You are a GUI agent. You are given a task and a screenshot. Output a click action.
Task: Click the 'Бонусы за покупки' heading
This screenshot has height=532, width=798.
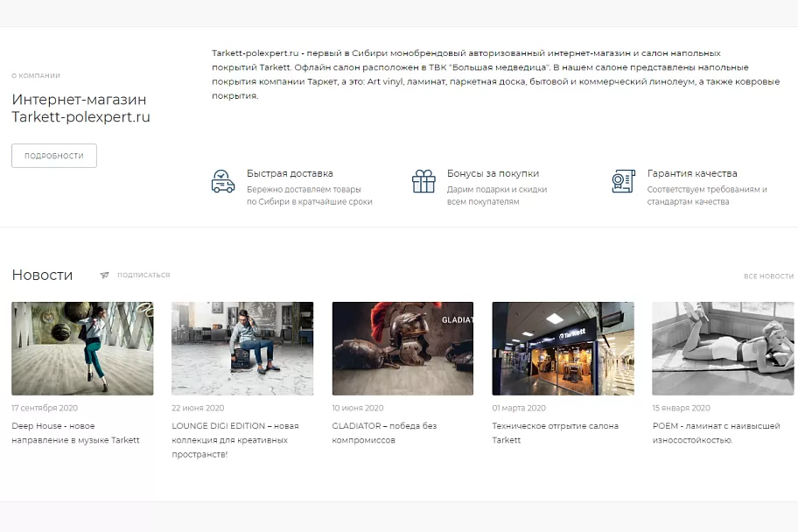point(493,173)
